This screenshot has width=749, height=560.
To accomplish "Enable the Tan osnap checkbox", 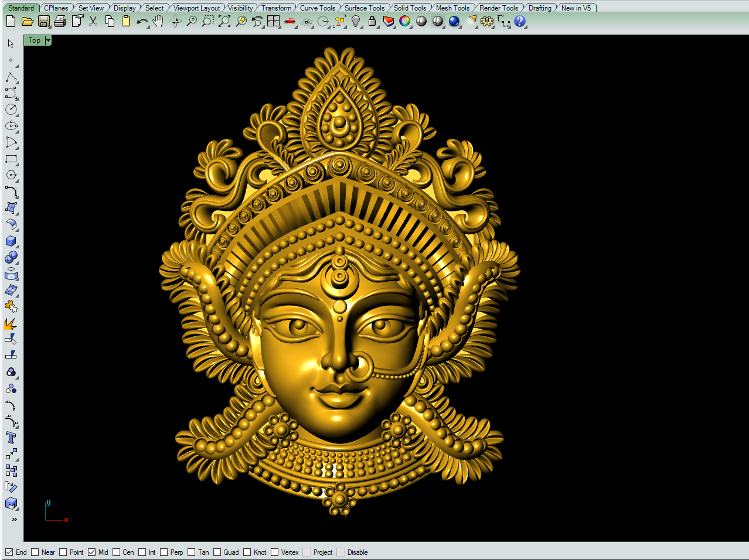I will [x=191, y=552].
